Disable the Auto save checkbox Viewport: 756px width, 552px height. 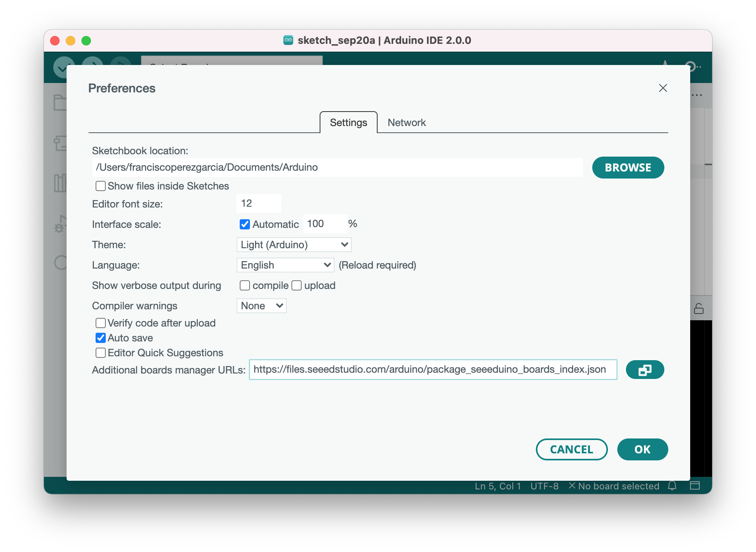pos(101,338)
